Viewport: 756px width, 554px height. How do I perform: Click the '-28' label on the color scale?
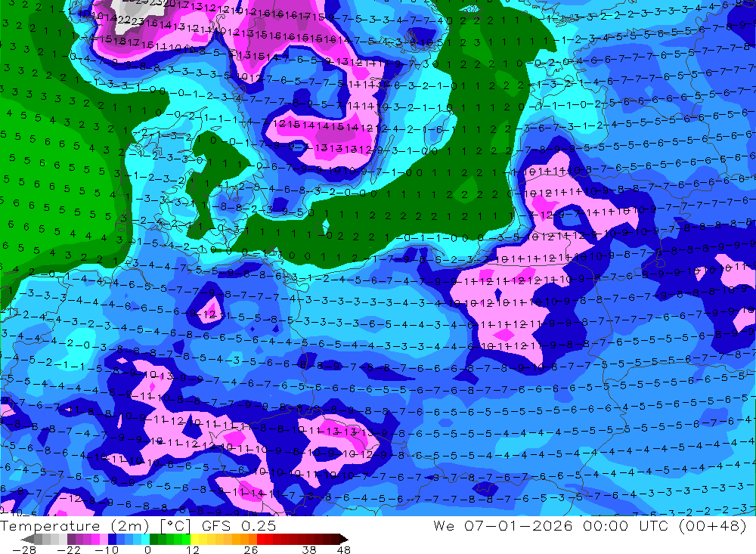[x=24, y=549]
